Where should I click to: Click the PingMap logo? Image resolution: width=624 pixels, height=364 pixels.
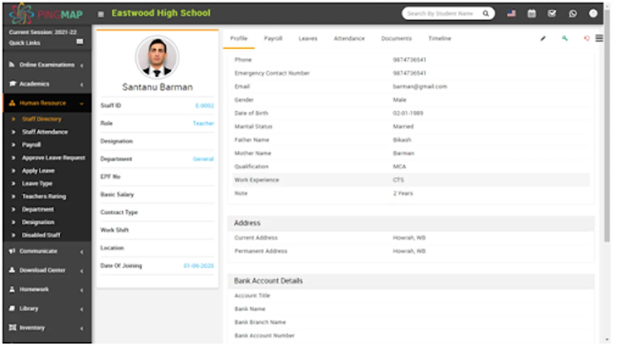[46, 14]
